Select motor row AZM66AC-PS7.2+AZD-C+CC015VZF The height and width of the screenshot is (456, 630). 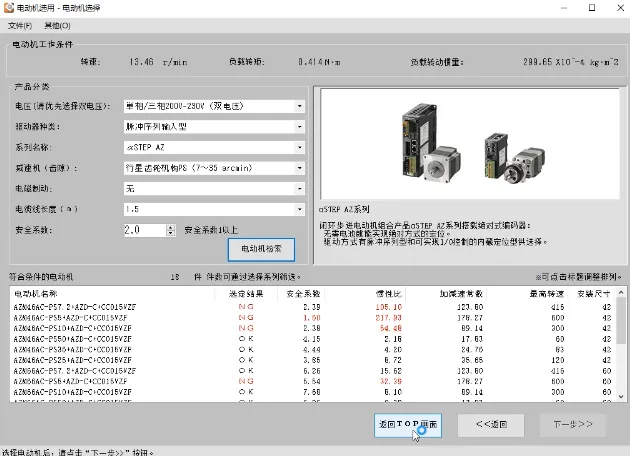point(313,371)
